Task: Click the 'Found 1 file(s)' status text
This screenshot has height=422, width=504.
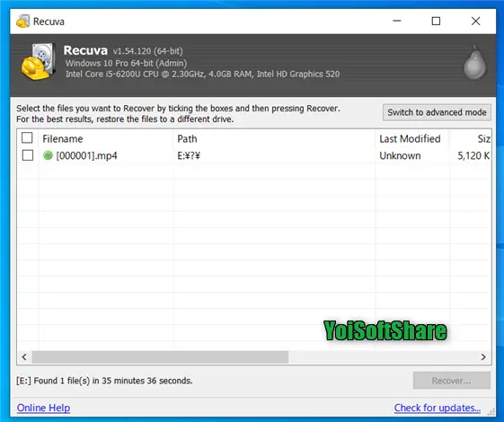Action: pyautogui.click(x=104, y=381)
